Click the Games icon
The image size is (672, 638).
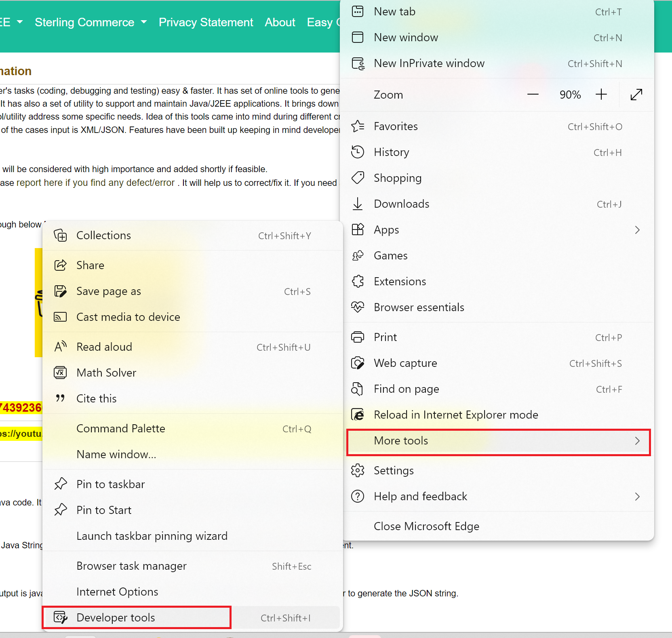click(x=358, y=255)
